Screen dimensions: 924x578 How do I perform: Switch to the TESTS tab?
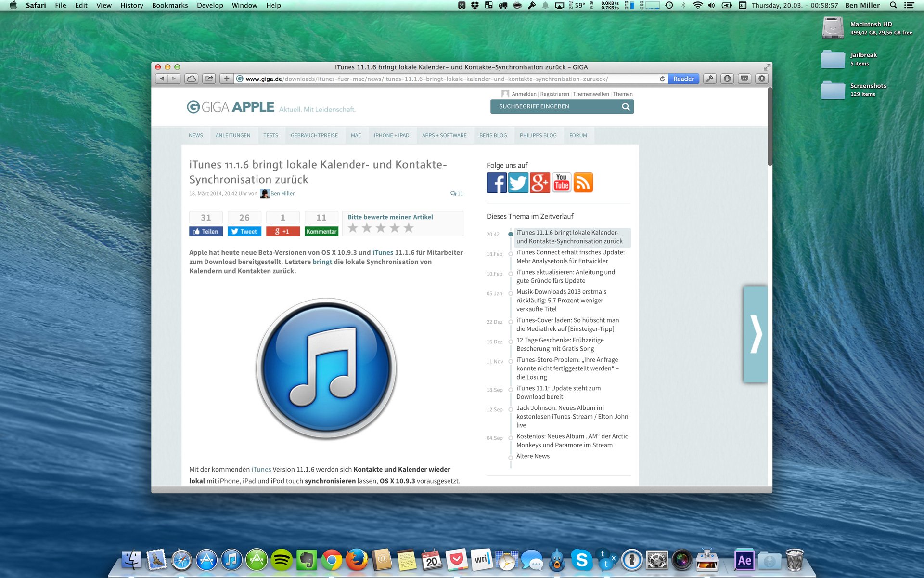pos(270,135)
